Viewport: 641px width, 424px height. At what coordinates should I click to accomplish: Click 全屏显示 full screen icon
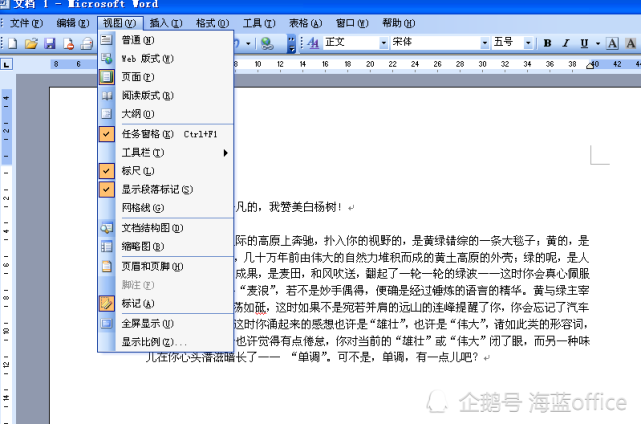coord(106,323)
